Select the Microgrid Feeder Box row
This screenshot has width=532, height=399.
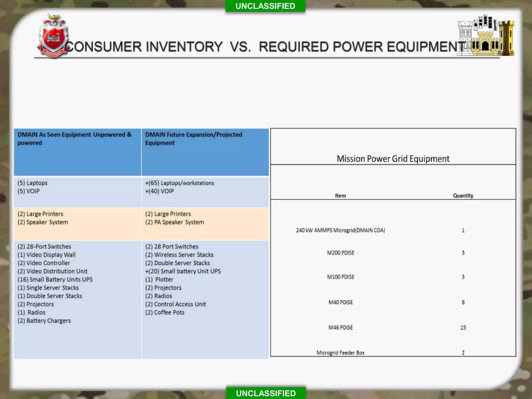pyautogui.click(x=340, y=353)
